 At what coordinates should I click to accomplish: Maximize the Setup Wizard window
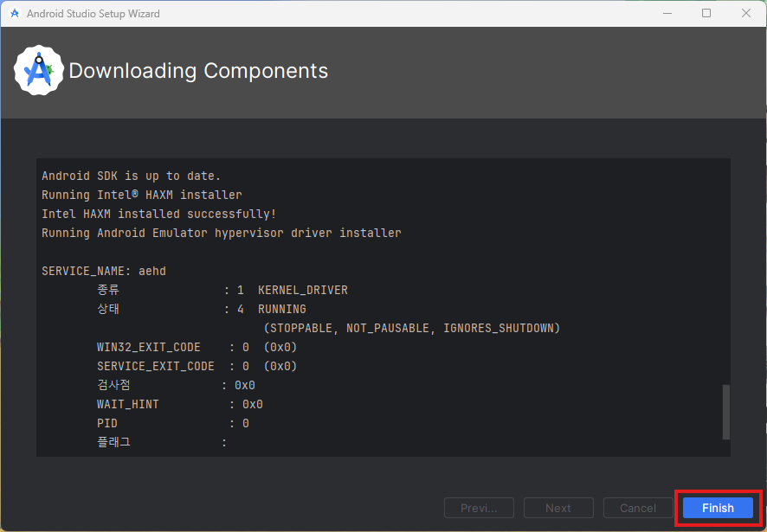point(706,13)
